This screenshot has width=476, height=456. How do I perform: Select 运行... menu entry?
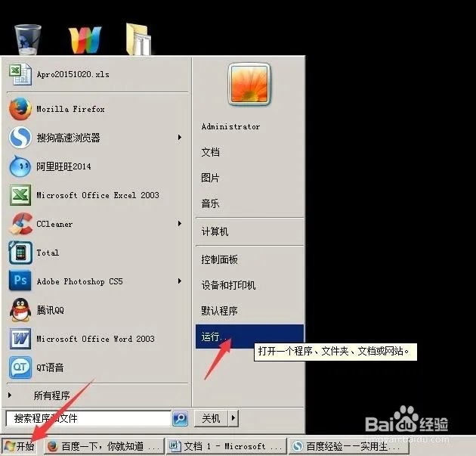249,337
